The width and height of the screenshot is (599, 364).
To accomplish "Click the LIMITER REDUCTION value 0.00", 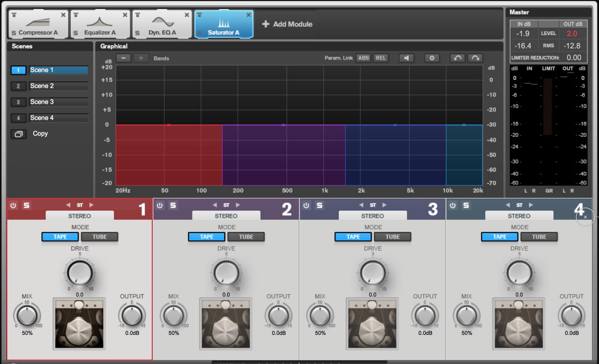I will pyautogui.click(x=574, y=57).
